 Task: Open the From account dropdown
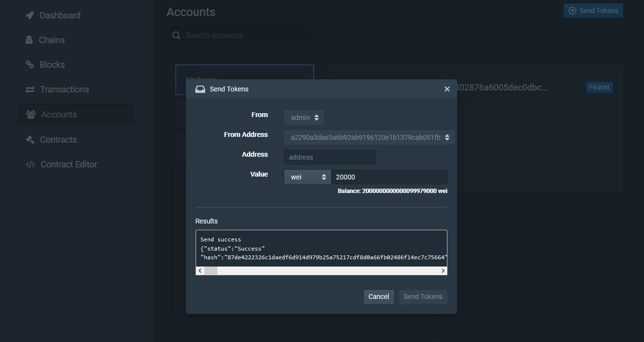pyautogui.click(x=304, y=118)
